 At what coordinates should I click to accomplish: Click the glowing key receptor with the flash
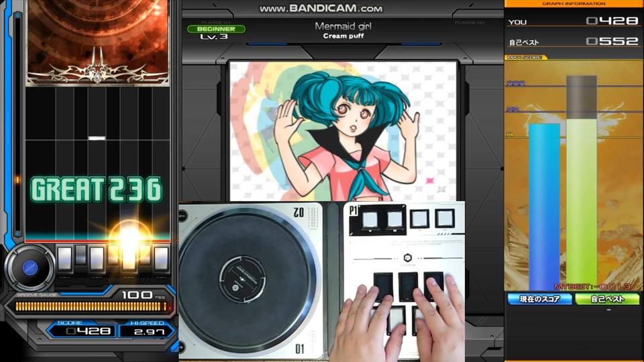coord(129,257)
